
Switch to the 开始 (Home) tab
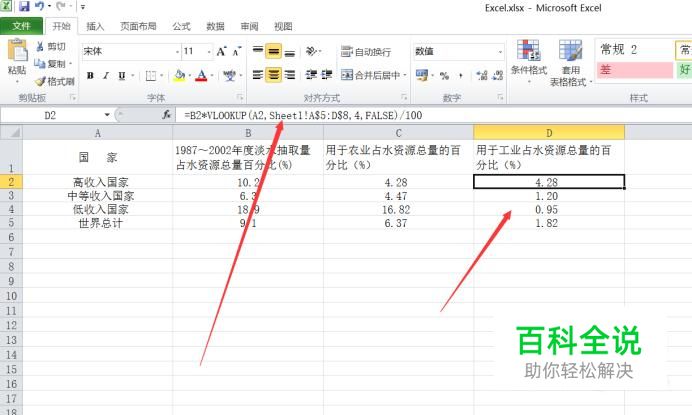pyautogui.click(x=61, y=26)
